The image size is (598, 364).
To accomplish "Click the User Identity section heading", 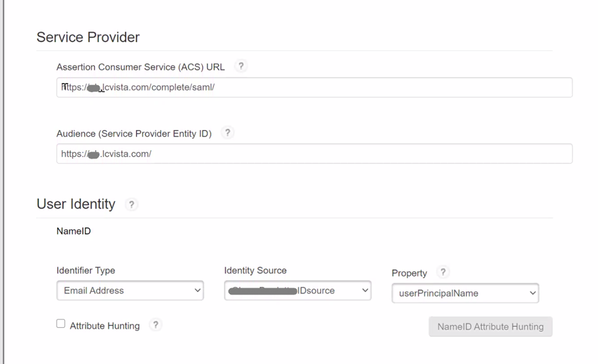I will pyautogui.click(x=76, y=204).
